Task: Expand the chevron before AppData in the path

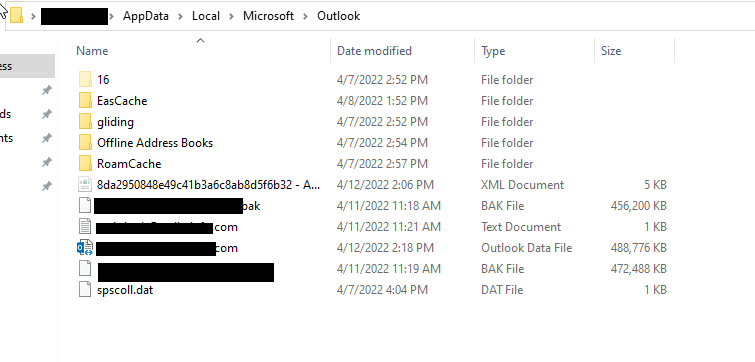Action: coord(112,16)
